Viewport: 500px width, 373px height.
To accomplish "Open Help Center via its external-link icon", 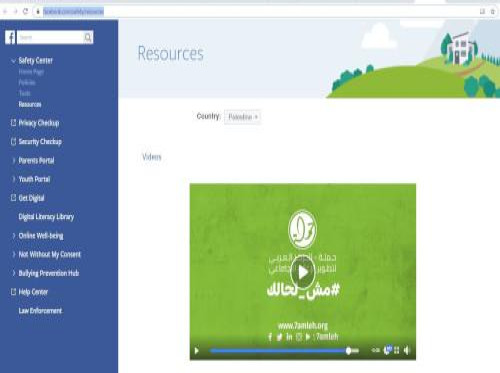I will [x=13, y=292].
